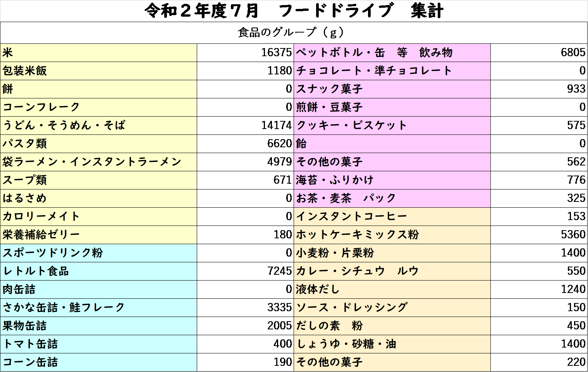Select the カロリーメイト label cell
Image resolution: width=588 pixels, height=372 pixels.
[98, 217]
